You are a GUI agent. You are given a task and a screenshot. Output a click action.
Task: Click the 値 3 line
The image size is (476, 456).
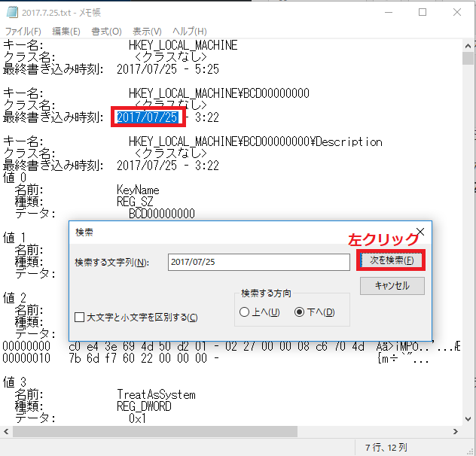(x=14, y=382)
